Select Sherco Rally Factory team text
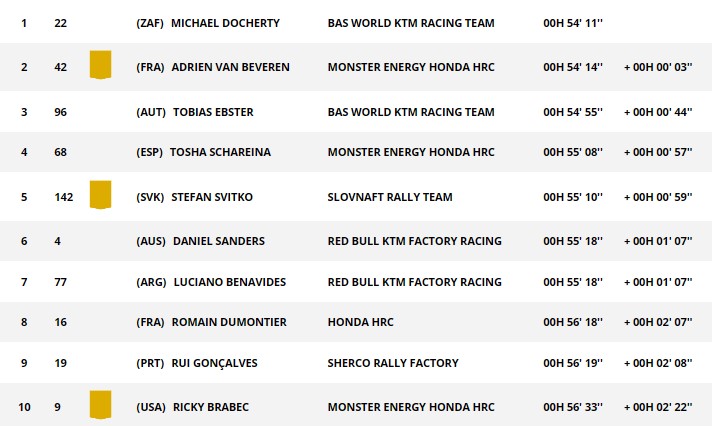The height and width of the screenshot is (426, 712). (393, 363)
